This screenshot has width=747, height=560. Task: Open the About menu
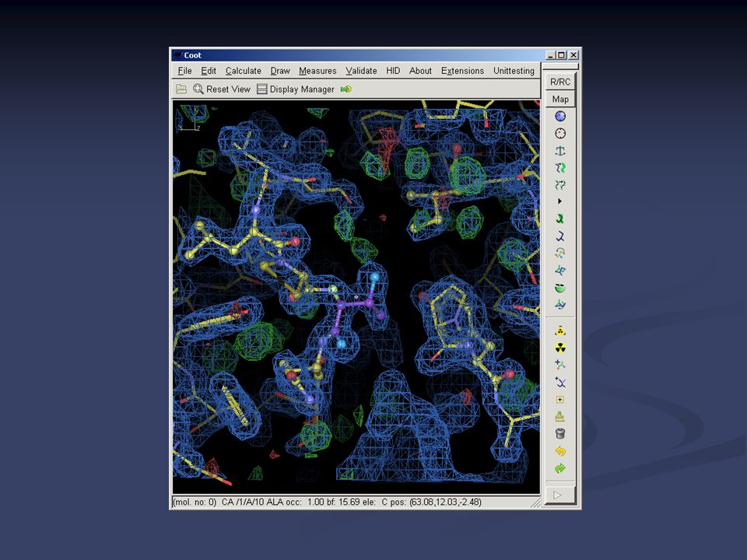420,71
